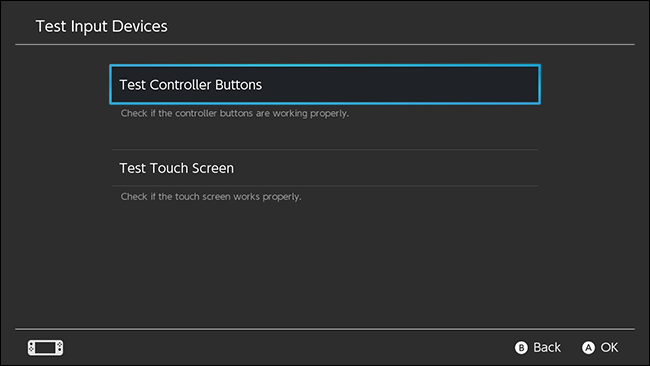Click the controller buttons description text
This screenshot has width=650, height=366.
pyautogui.click(x=235, y=114)
